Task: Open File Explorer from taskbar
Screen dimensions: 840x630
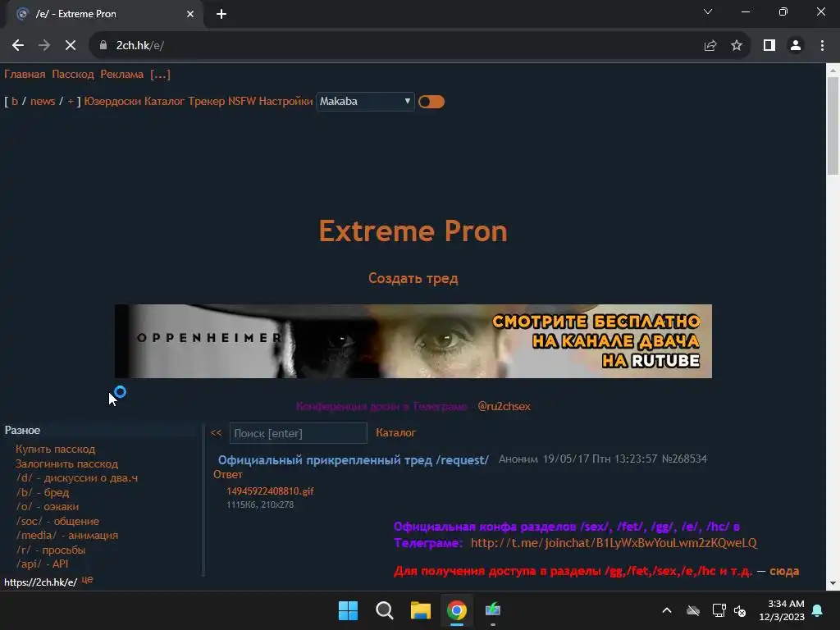Action: tap(421, 610)
